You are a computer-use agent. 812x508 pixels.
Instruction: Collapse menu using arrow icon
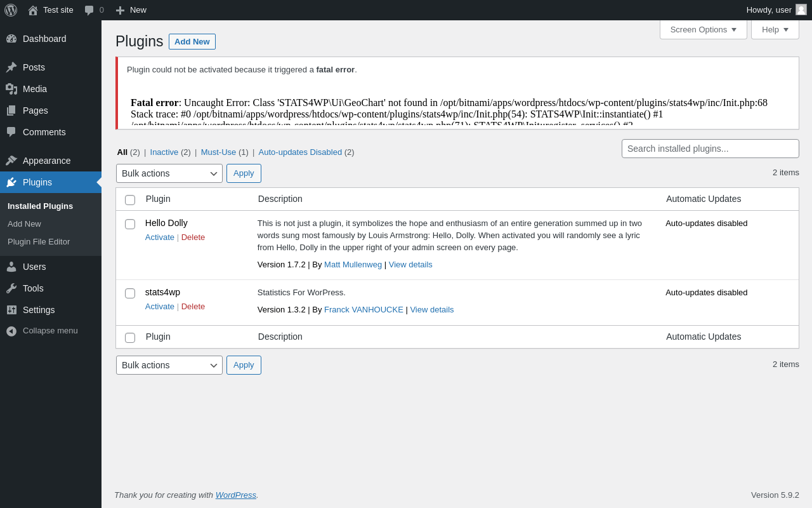tap(11, 331)
